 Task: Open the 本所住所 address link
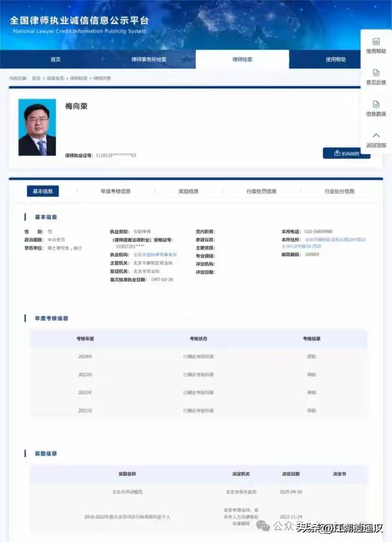324,243
